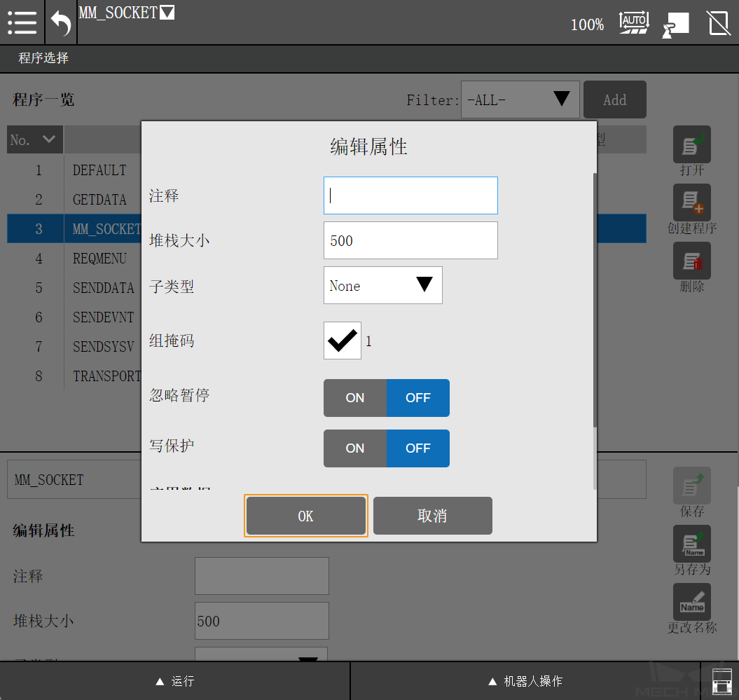Click the OK button in dialog
The height and width of the screenshot is (700, 739).
point(306,516)
